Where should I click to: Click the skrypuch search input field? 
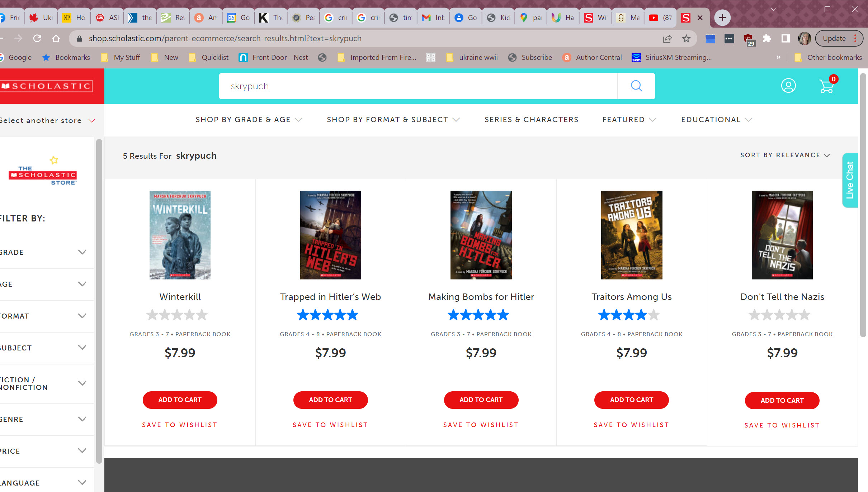pyautogui.click(x=418, y=86)
